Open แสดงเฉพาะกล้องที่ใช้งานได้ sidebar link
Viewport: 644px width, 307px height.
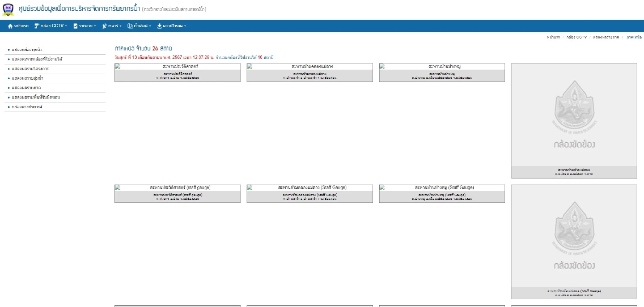(x=37, y=59)
